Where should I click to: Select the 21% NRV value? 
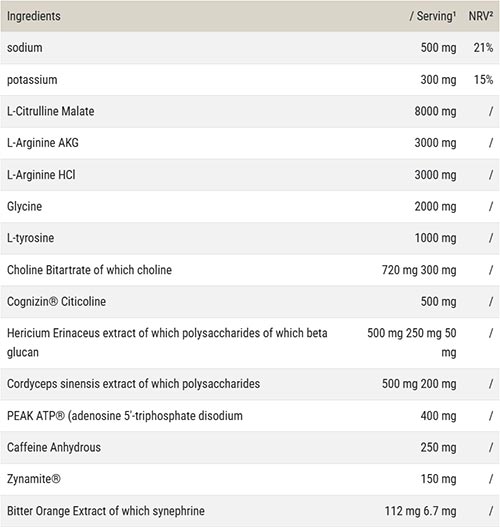click(x=483, y=48)
